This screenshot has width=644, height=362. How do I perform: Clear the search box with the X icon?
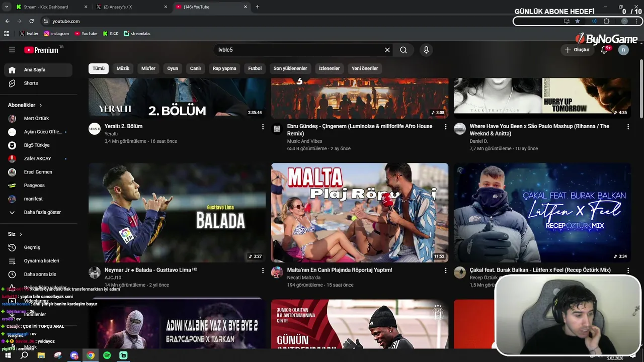point(387,50)
